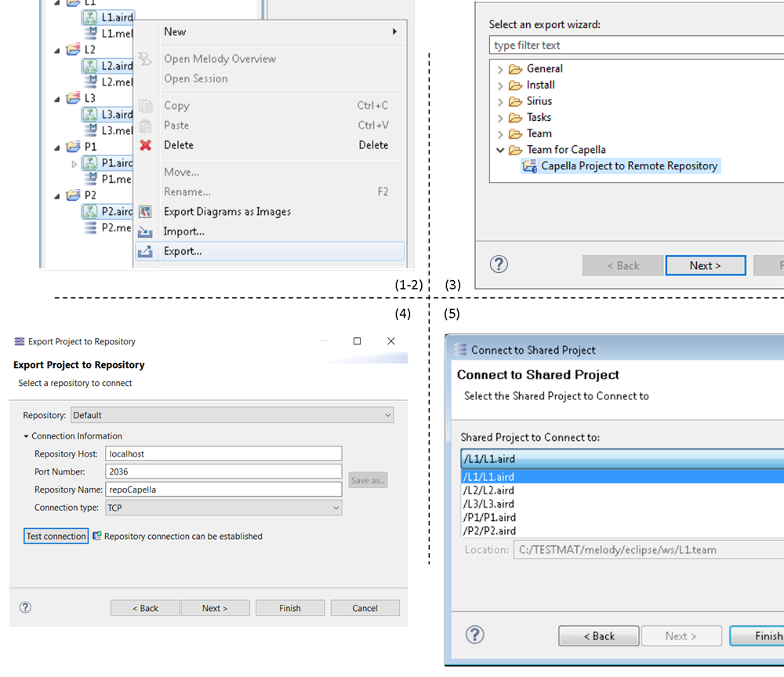Expand the P1.aird tree node
This screenshot has height=677, width=784.
pyautogui.click(x=74, y=163)
